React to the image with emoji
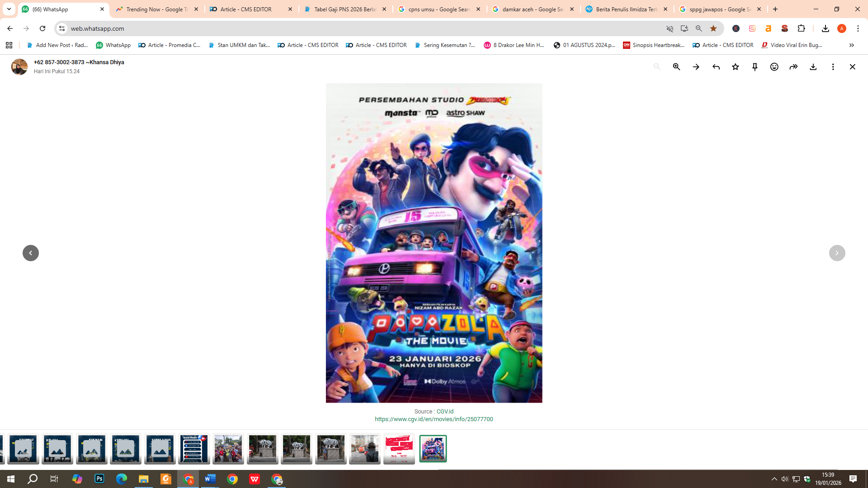 coord(774,67)
